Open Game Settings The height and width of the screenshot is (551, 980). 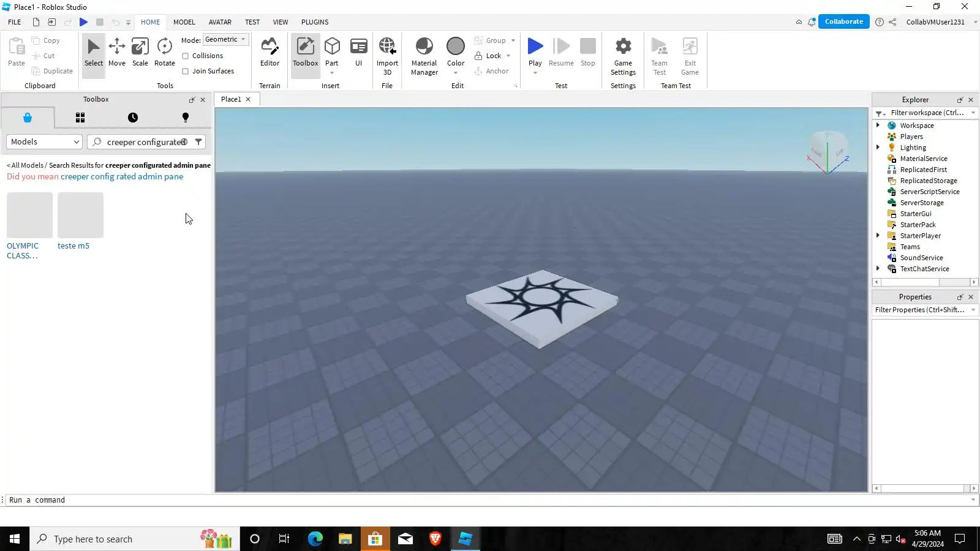pos(623,56)
